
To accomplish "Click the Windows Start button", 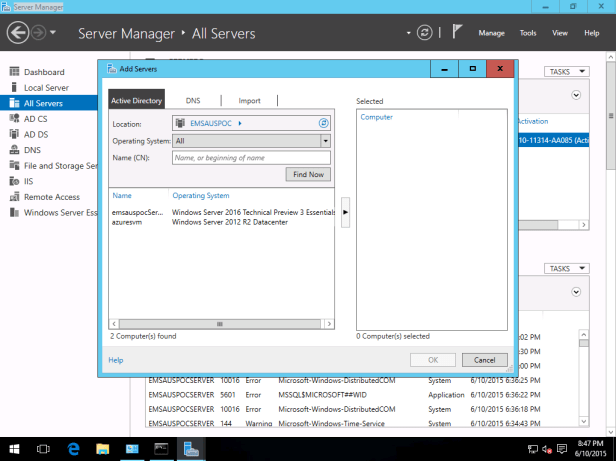I will click(15, 449).
